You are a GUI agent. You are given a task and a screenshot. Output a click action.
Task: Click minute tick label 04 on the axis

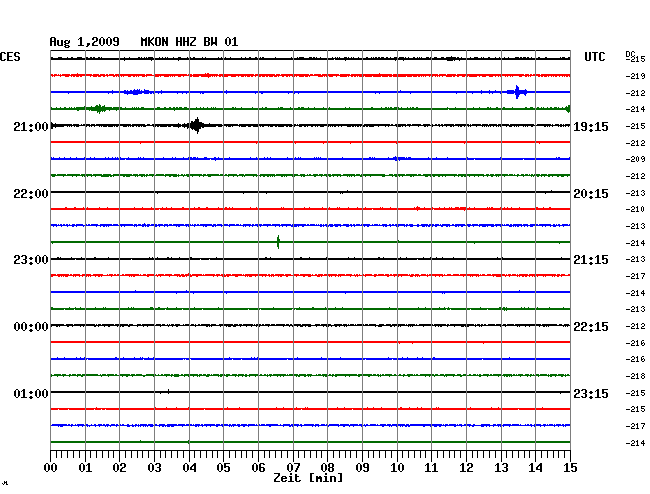coord(189,467)
